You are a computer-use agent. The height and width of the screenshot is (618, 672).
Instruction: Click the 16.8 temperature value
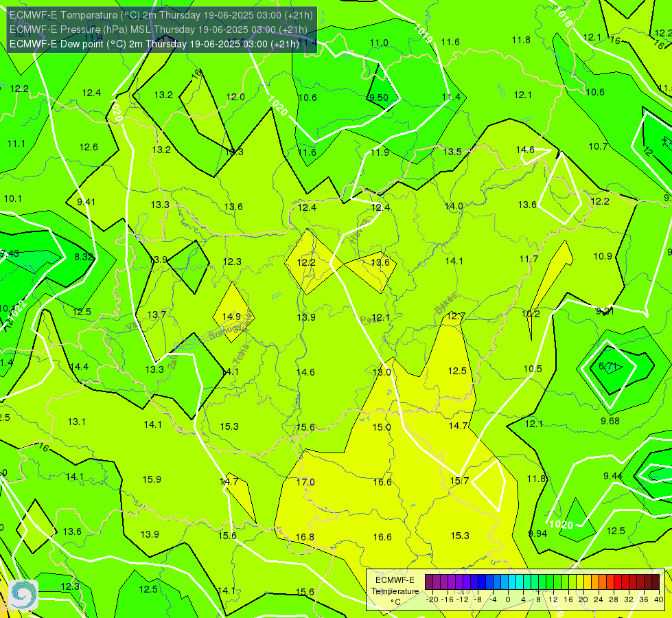coord(305,537)
